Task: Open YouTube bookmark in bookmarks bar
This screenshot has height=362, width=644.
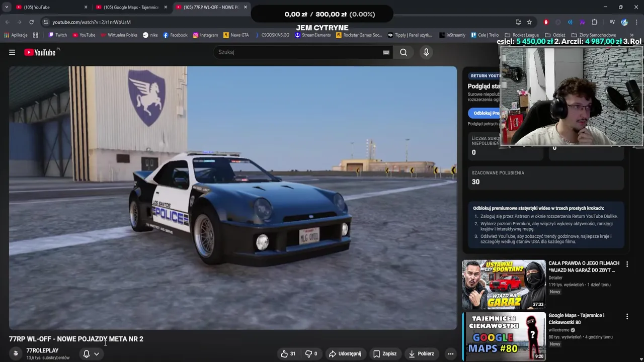Action: pos(84,35)
